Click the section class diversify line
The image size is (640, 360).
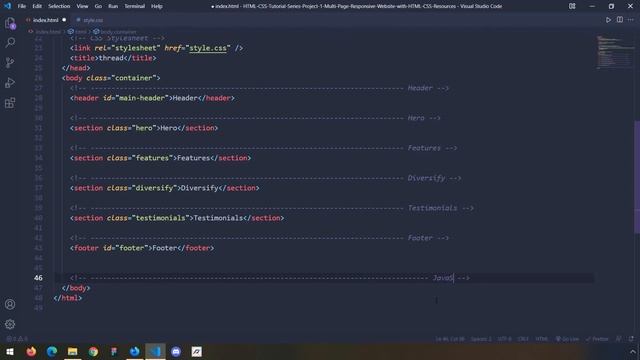[x=164, y=188]
